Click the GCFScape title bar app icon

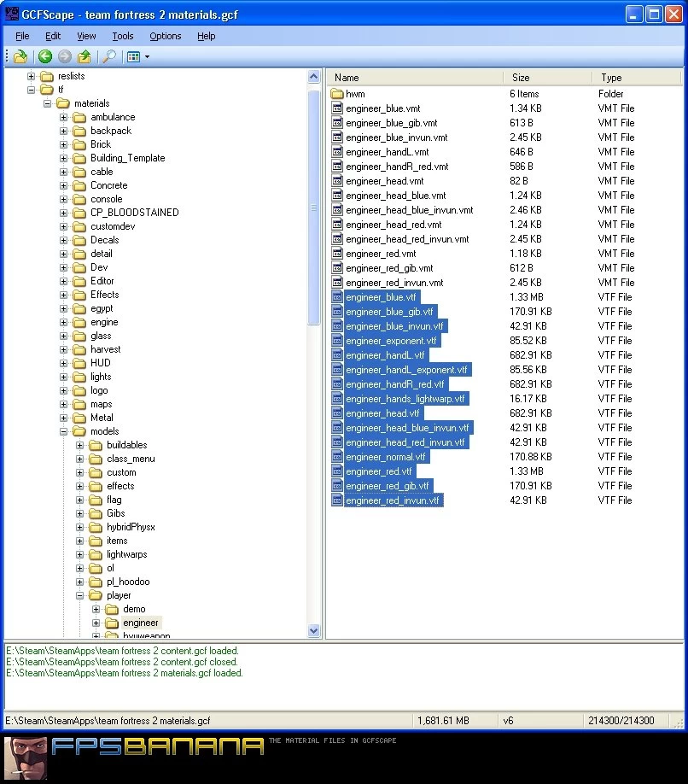pyautogui.click(x=11, y=14)
